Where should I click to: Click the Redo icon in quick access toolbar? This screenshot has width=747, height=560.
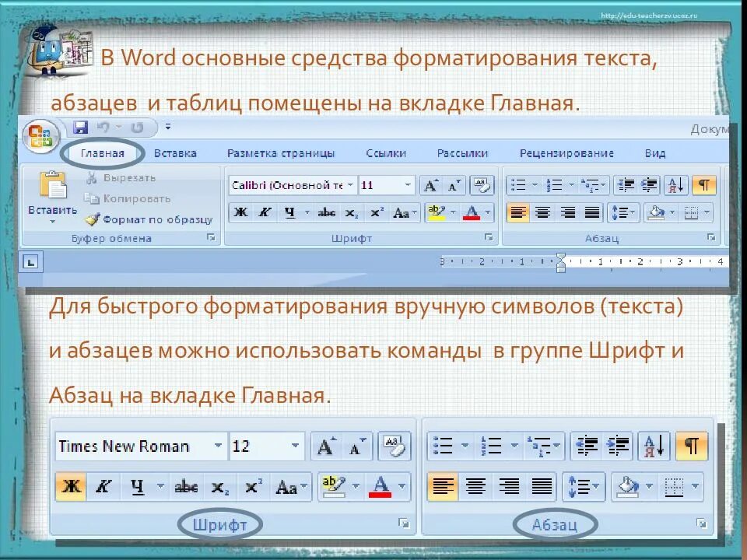point(137,127)
